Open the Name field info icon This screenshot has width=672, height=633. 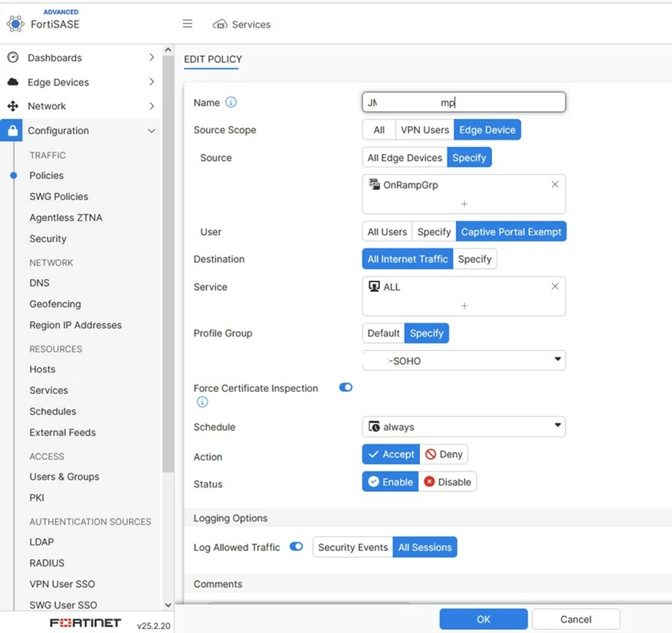(x=231, y=103)
